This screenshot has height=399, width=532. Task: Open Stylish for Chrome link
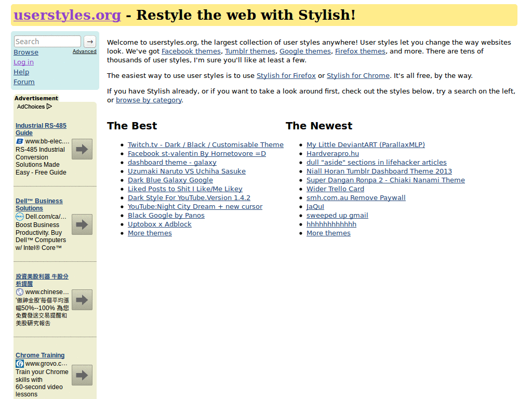pos(358,76)
